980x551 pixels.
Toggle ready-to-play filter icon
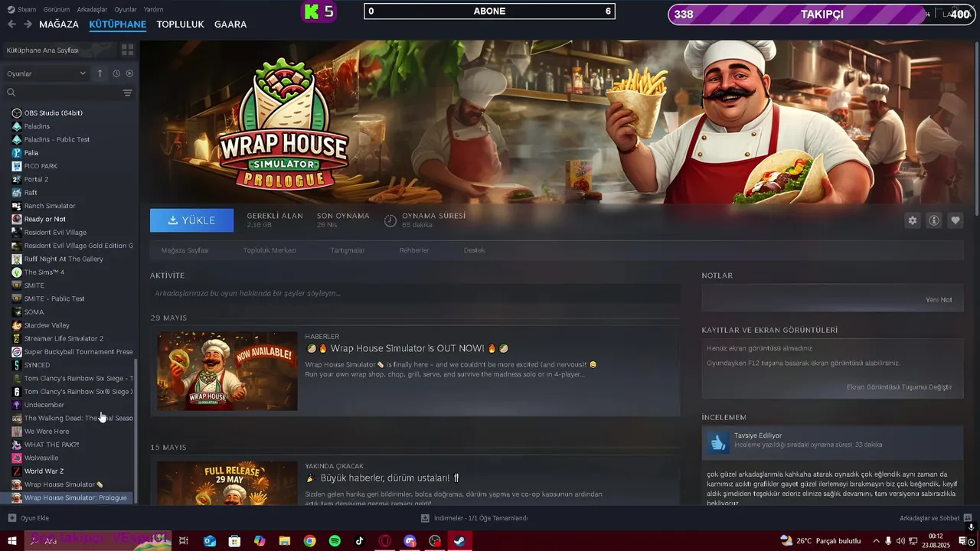coord(129,73)
